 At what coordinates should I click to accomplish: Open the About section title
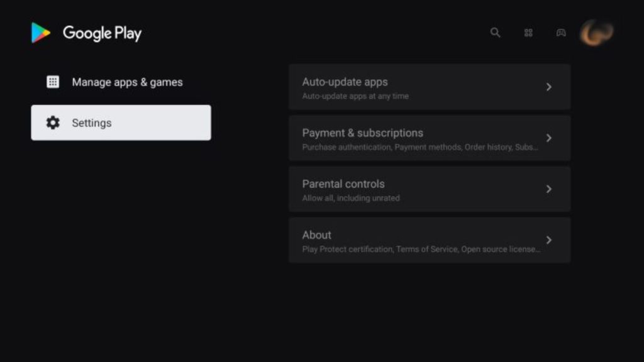tap(317, 235)
